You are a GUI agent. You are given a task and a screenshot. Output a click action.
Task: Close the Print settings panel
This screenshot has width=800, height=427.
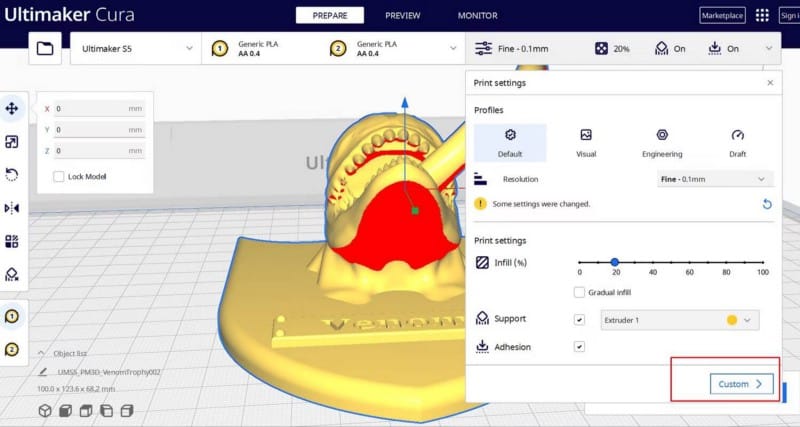point(770,83)
